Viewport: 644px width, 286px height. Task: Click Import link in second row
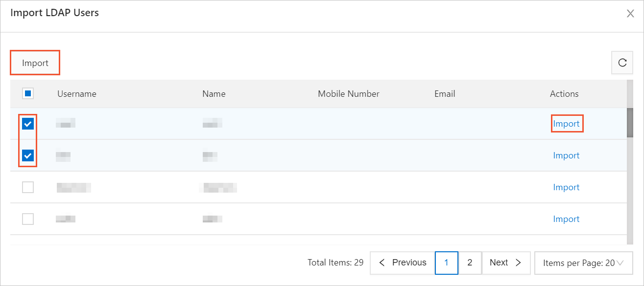(x=567, y=155)
